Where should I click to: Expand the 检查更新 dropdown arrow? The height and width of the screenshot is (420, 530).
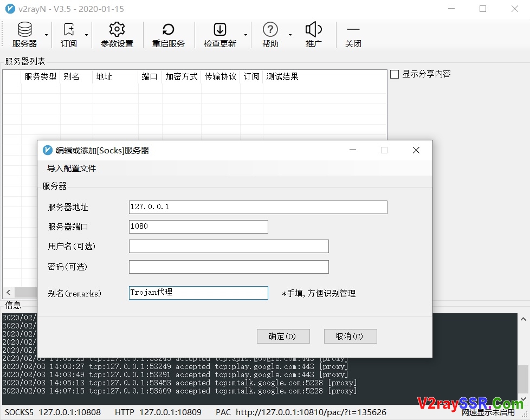pos(245,35)
